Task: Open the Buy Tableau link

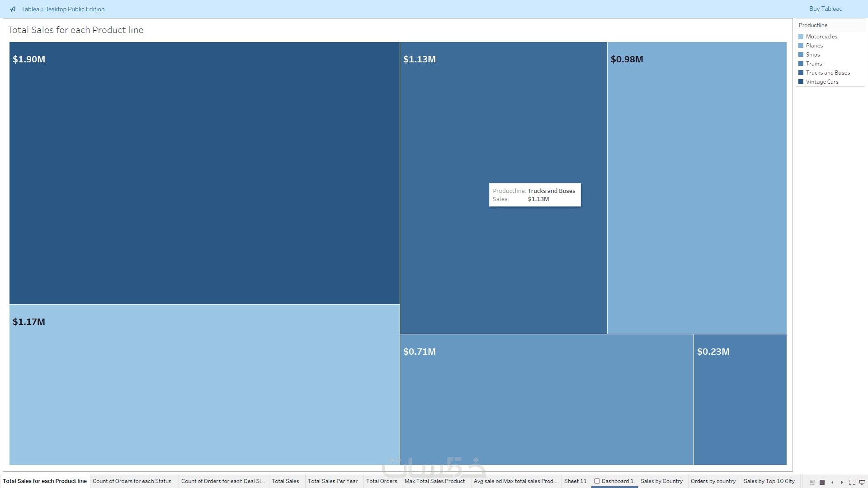Action: point(826,9)
